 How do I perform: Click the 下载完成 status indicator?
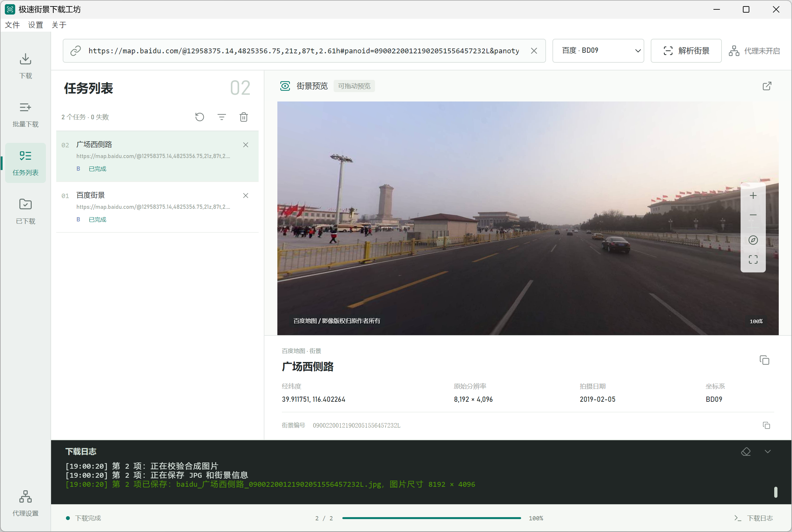[83, 518]
